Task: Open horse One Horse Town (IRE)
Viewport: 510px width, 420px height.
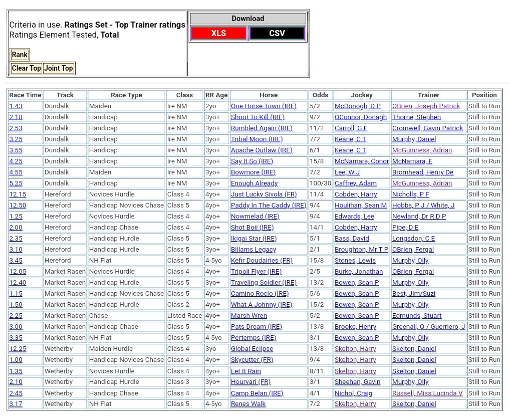Action: point(263,106)
